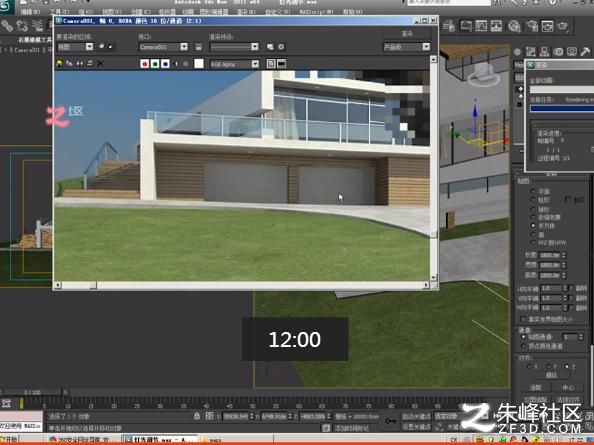Switch to the Create command panel
This screenshot has width=594, height=445.
[517, 52]
